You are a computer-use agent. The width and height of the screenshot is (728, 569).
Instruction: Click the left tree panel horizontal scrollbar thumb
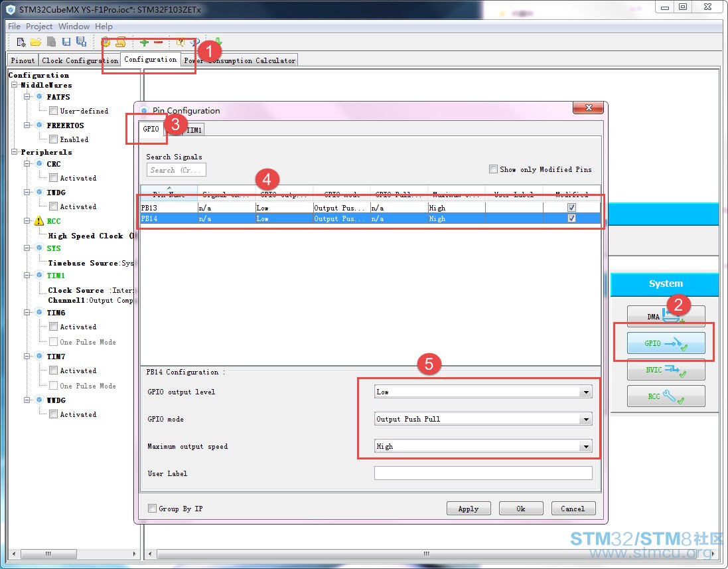click(48, 554)
